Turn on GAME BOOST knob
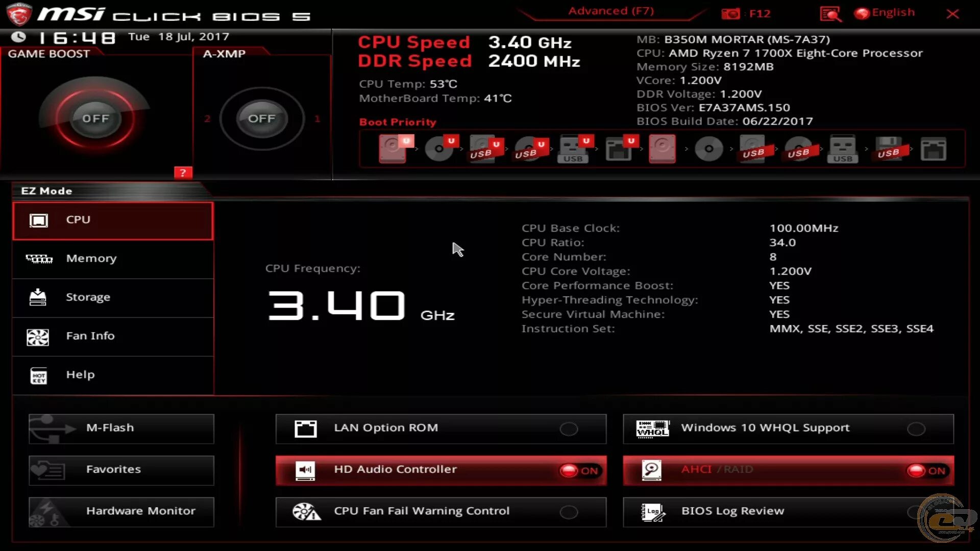980x551 pixels. [x=95, y=118]
